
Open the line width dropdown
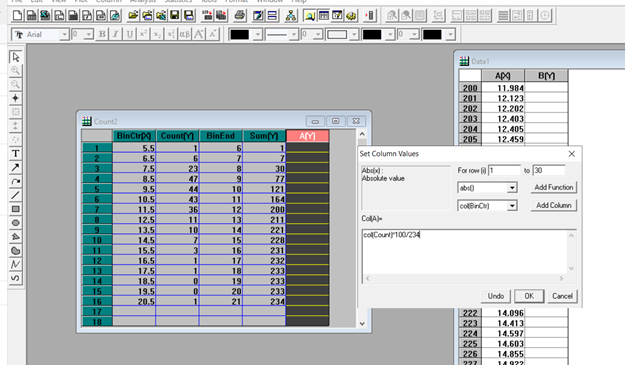tap(318, 35)
